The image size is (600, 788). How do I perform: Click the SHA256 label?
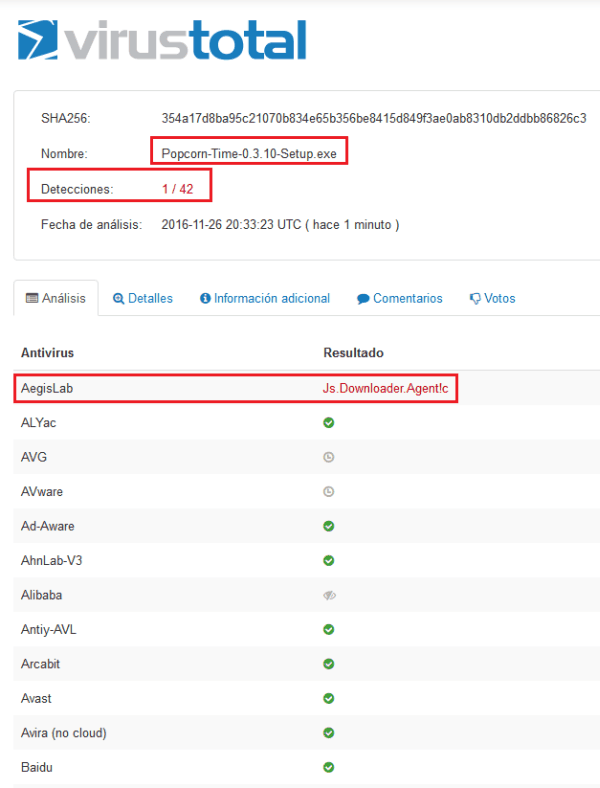point(66,119)
